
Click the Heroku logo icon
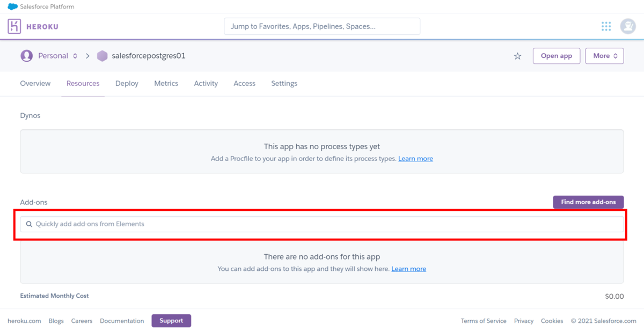coord(14,26)
